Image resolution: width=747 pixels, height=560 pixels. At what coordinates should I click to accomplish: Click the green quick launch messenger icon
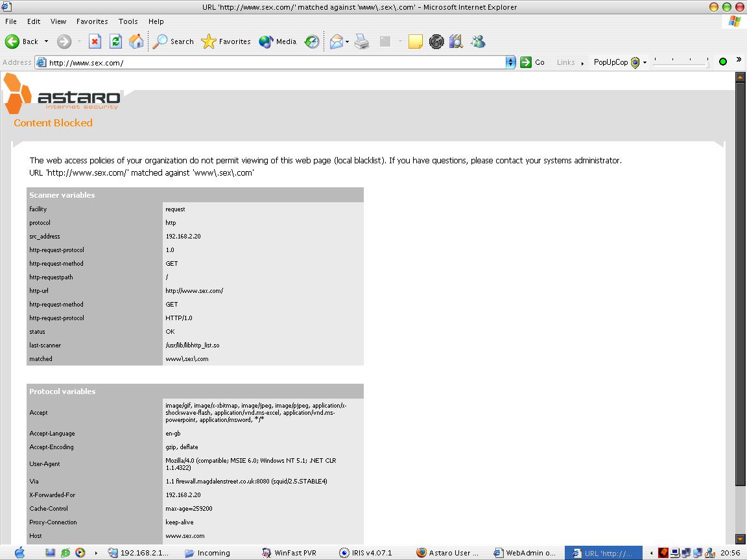(65, 553)
